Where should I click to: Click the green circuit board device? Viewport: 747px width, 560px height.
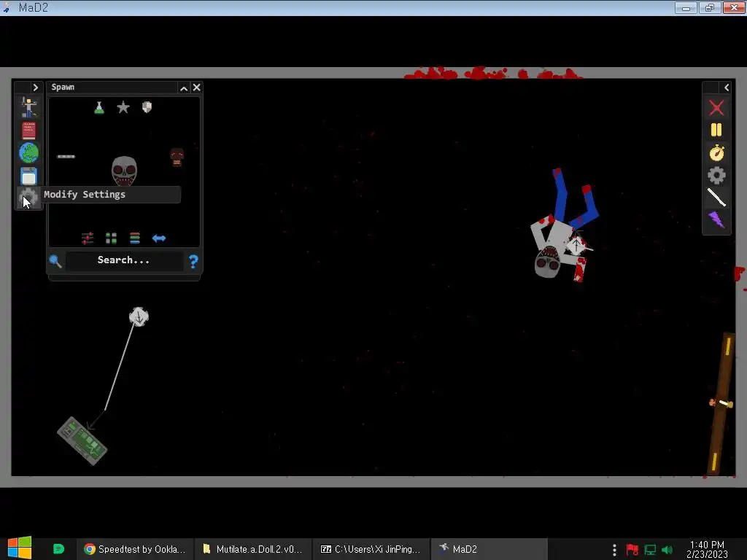82,440
